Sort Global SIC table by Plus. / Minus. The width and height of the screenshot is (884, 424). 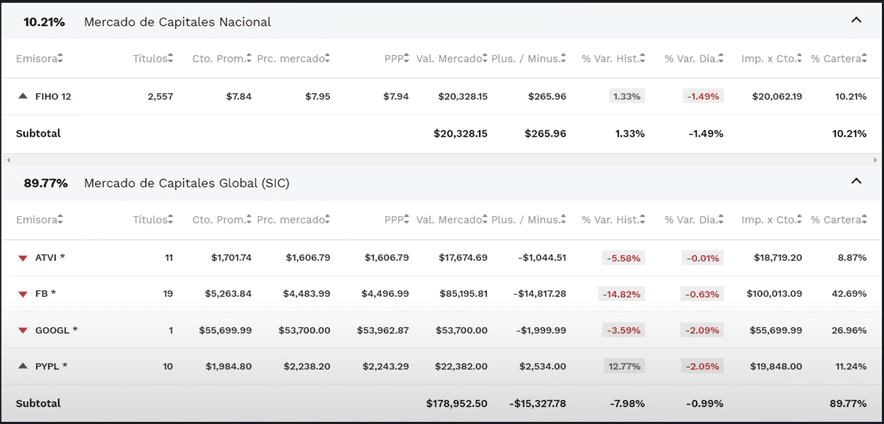click(x=529, y=220)
